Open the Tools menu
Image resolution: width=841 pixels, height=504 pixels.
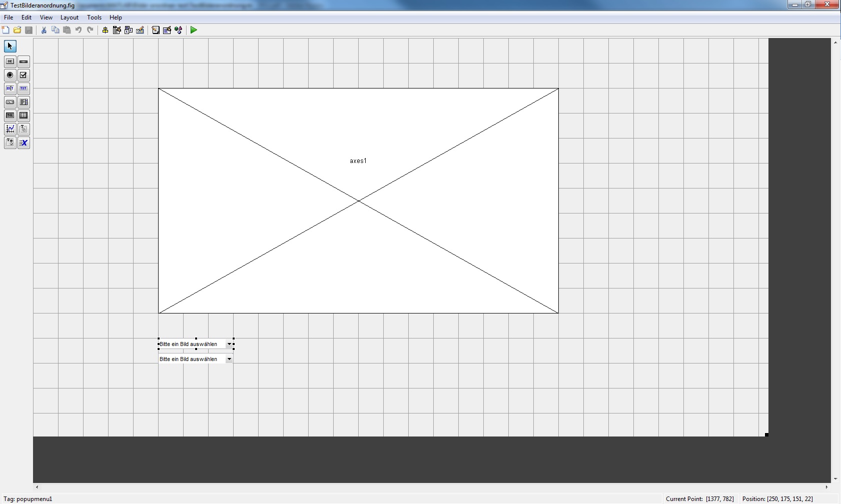tap(94, 17)
